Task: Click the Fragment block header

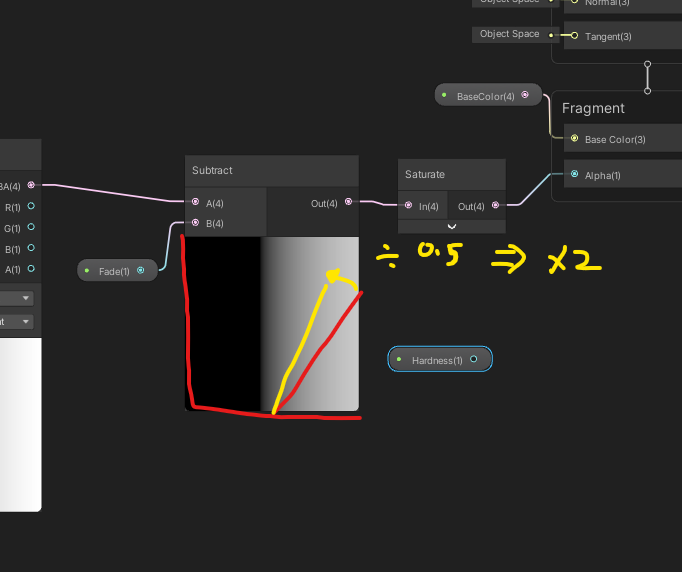Action: 593,108
